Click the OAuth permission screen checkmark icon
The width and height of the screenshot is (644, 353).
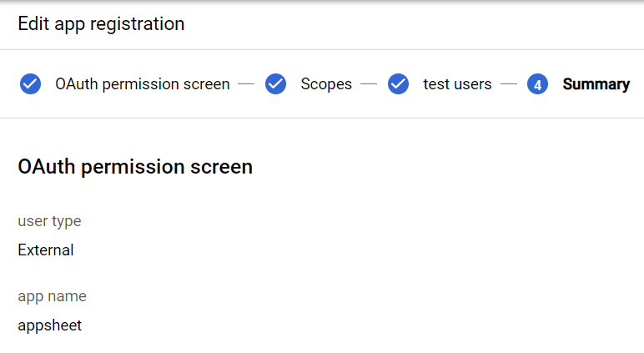pos(30,83)
